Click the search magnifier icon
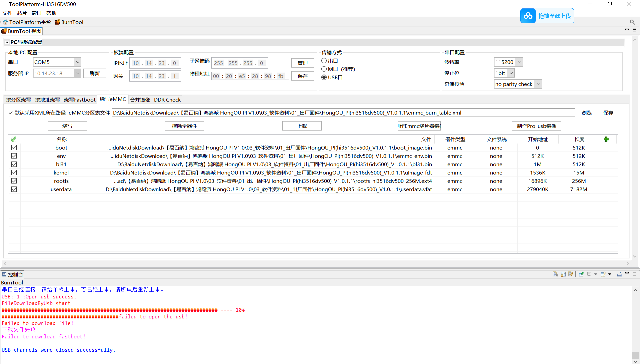This screenshot has width=640, height=364. pos(632,22)
